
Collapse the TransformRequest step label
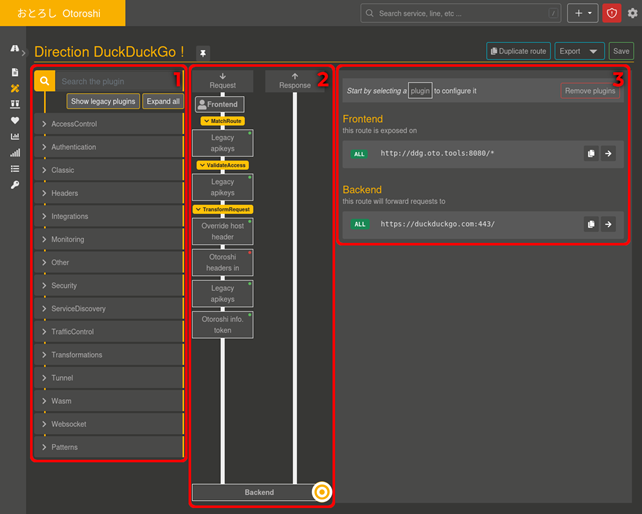[x=223, y=209]
